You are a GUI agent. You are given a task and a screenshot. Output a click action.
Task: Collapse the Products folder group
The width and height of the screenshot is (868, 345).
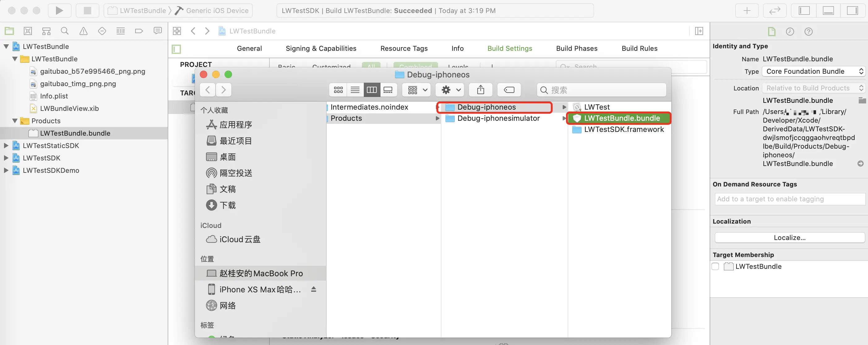click(x=15, y=121)
